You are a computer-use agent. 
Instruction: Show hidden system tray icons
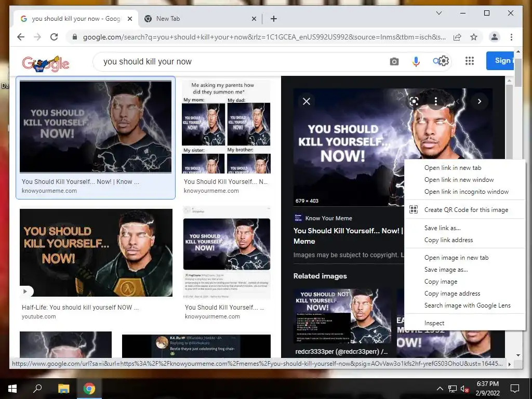pos(440,389)
